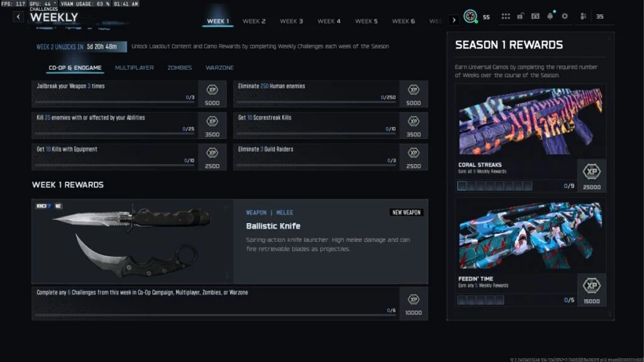Viewport: 644px width, 362px height.
Task: Click the XP badge for Feedin' Time
Action: (592, 285)
